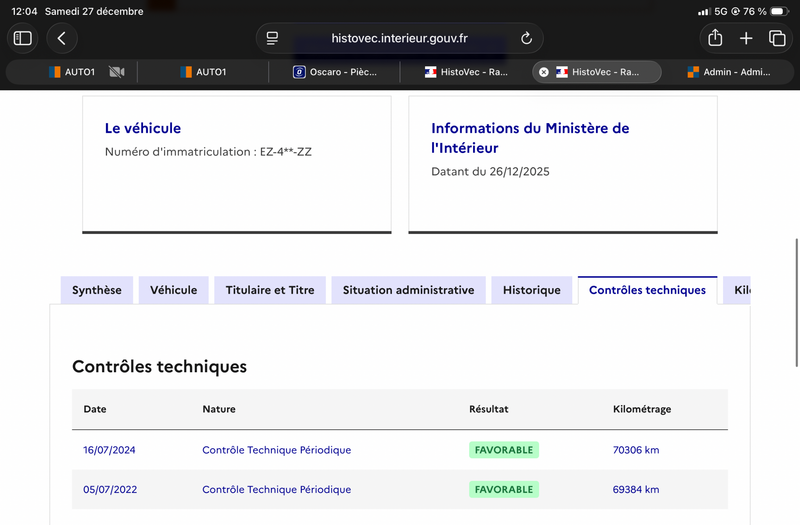Click the muted camera icon on first AUTO1 tab

point(116,72)
